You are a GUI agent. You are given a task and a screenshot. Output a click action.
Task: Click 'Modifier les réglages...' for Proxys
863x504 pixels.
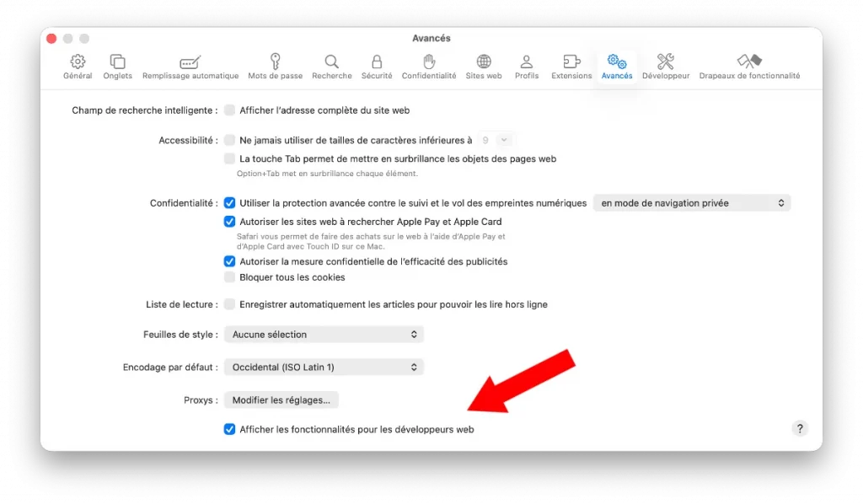click(x=281, y=399)
